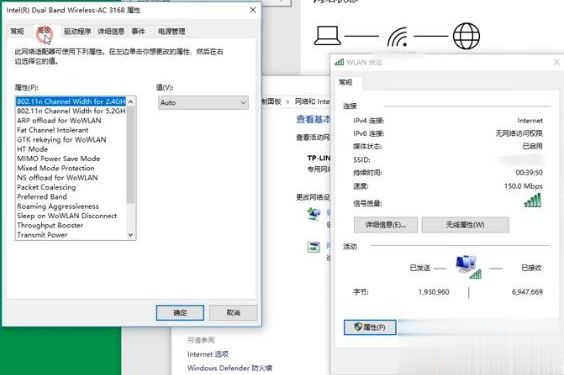Viewport: 564px width, 375px height.
Task: Confirm with the 确定 button
Action: pyautogui.click(x=180, y=313)
